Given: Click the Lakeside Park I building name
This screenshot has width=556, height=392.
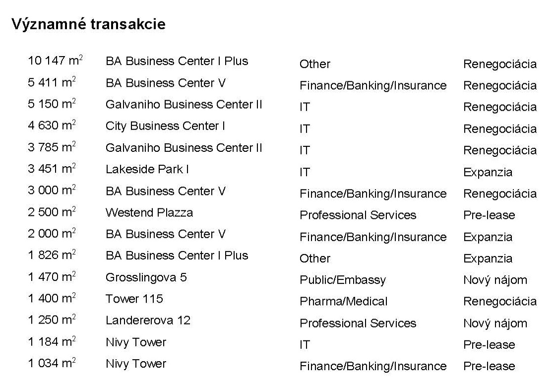Looking at the screenshot, I should pyautogui.click(x=147, y=169).
